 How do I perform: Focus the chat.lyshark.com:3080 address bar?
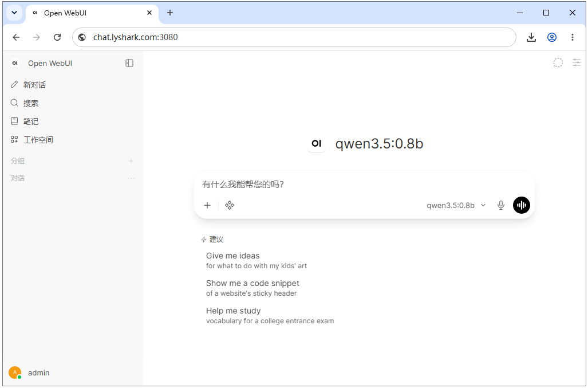[x=294, y=37]
